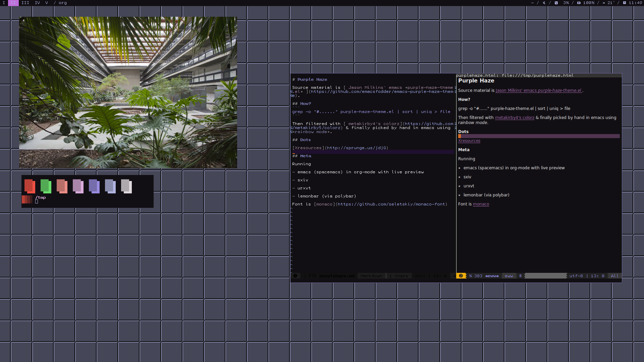644x362 pixels.
Task: Click the clock icon beside 11:49
Action: coord(625,3)
